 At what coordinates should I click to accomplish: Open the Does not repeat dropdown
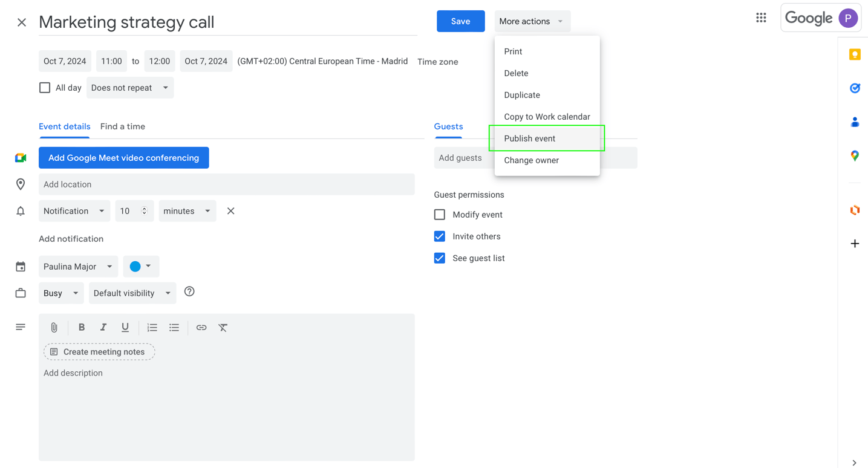[129, 87]
